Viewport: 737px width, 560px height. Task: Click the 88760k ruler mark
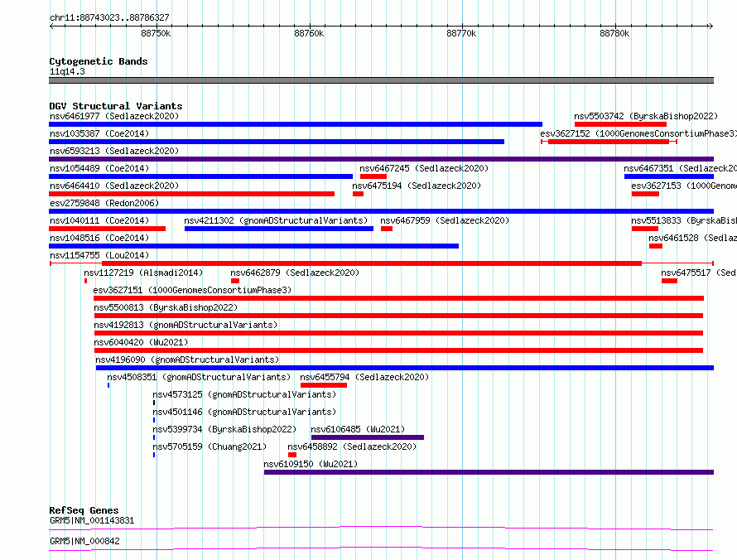point(309,33)
